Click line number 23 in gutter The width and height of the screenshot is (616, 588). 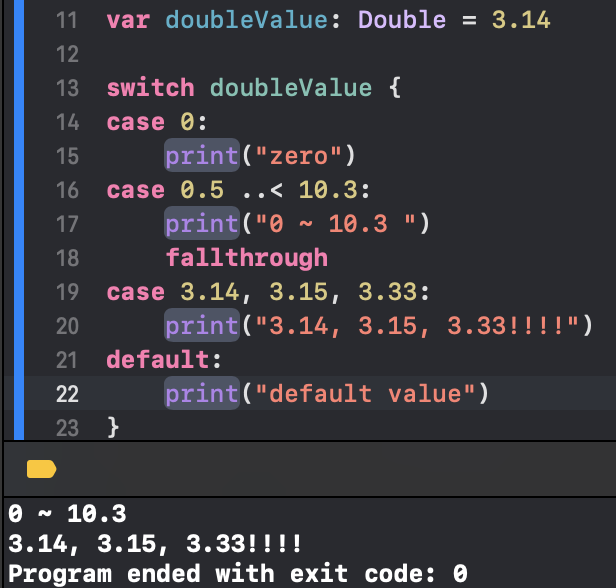coord(67,428)
